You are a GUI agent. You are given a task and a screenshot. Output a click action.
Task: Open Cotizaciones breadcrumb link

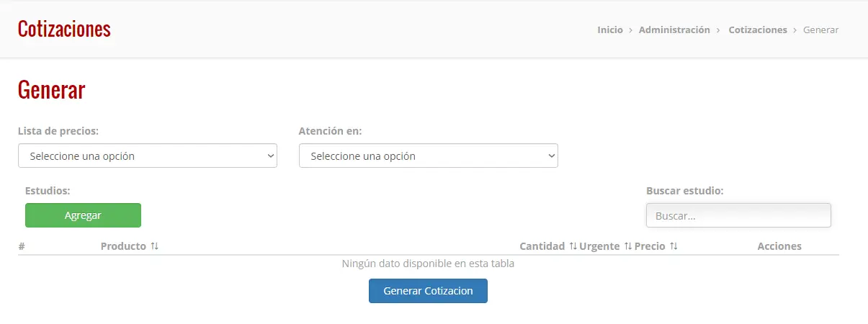click(758, 30)
